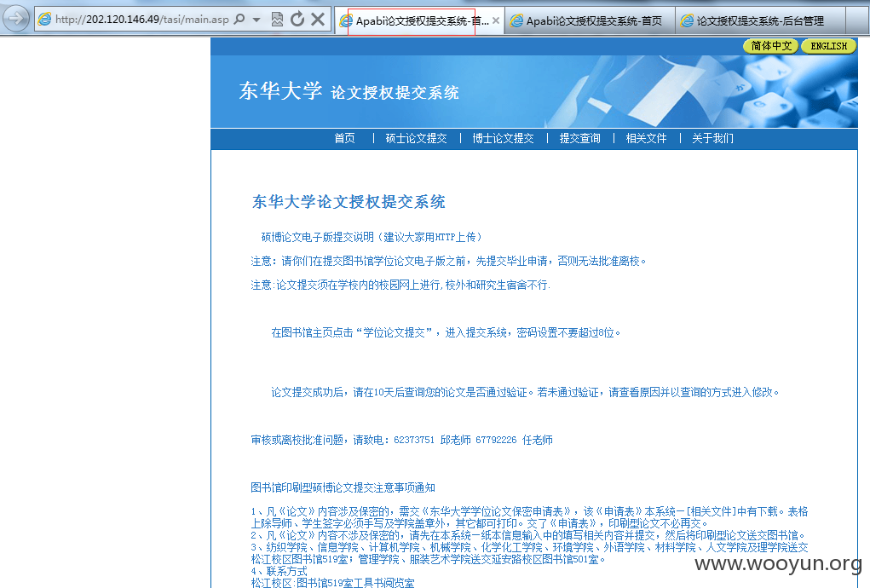Click the line 注意:论文提交须在学校内的校园网上进行
870x588 pixels.
[x=400, y=285]
